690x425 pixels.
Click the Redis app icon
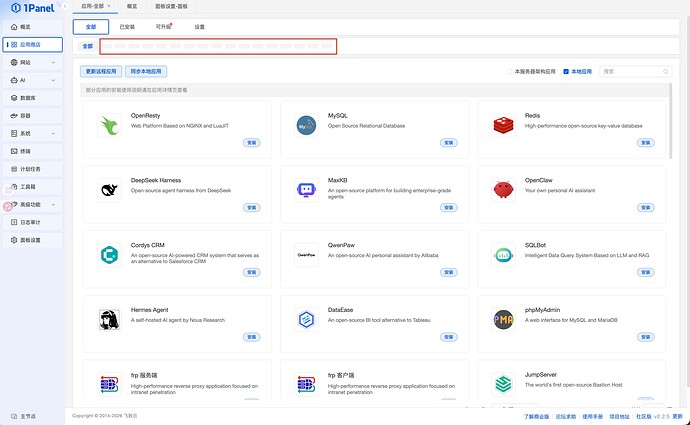tap(503, 125)
